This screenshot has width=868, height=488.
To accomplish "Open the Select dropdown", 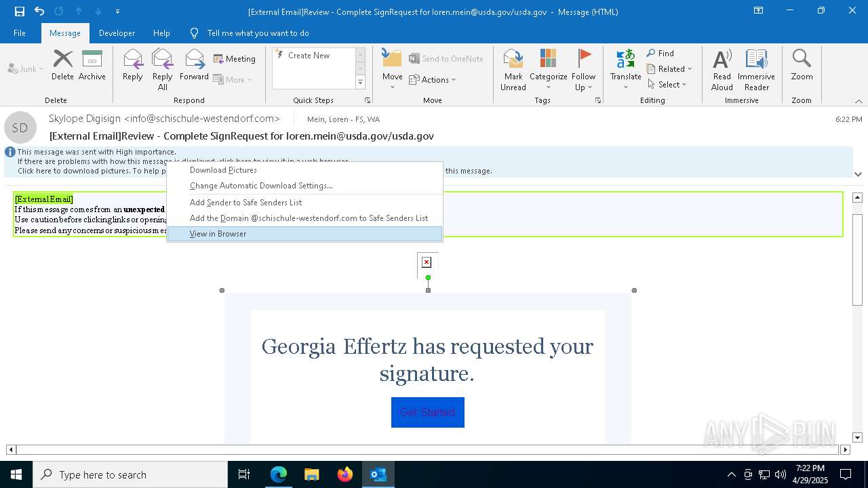I will coord(667,85).
